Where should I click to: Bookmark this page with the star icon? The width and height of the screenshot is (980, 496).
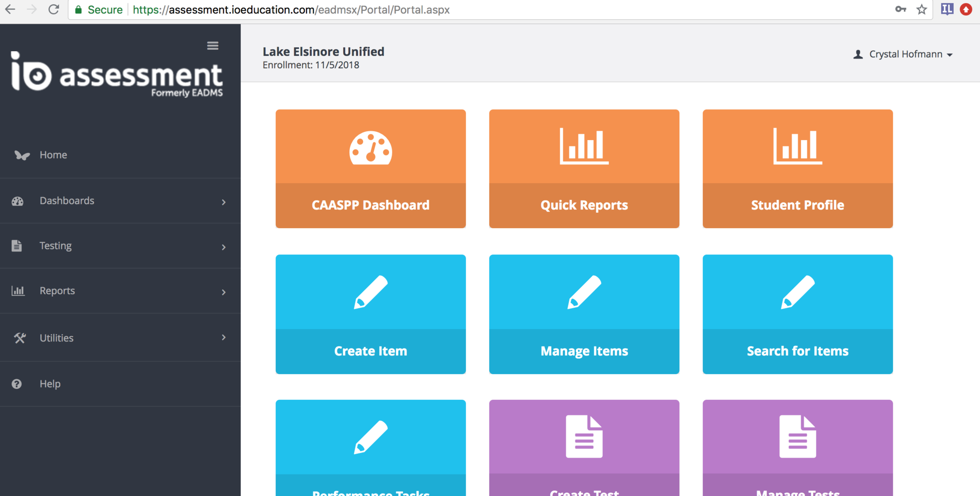922,10
